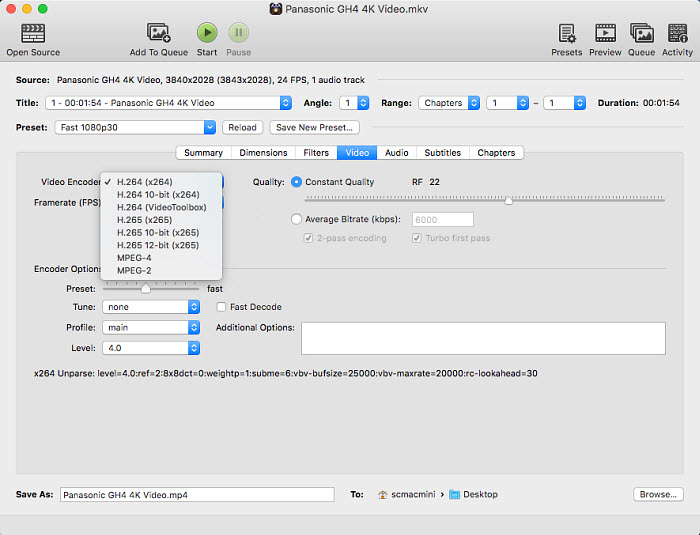Viewport: 700px width, 535px height.
Task: Select Average Bitrate (kbps) radio button
Action: coord(296,219)
